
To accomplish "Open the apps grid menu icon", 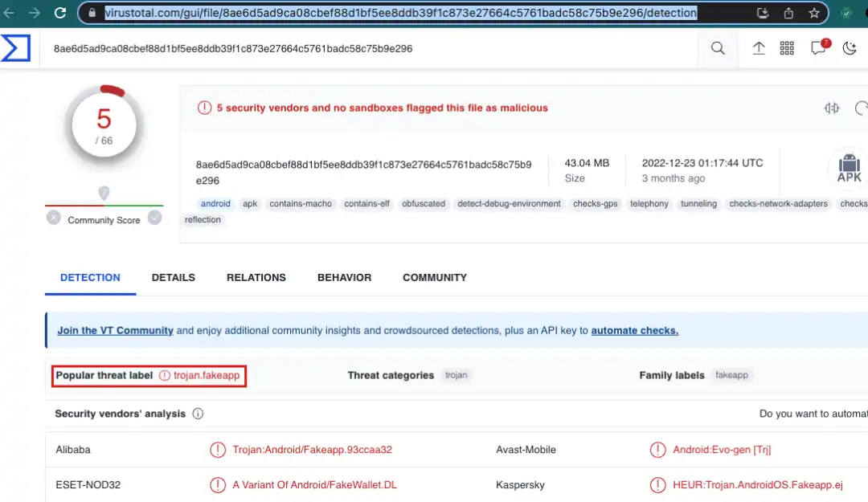I will (787, 48).
